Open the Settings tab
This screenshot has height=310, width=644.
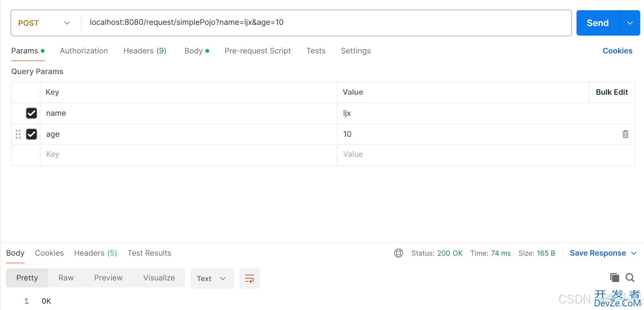(x=356, y=51)
